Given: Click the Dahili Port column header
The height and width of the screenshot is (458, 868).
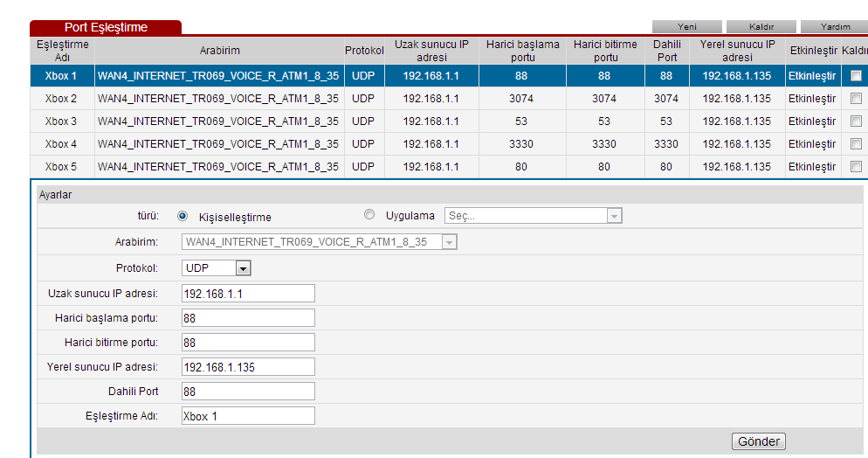Looking at the screenshot, I should click(667, 51).
